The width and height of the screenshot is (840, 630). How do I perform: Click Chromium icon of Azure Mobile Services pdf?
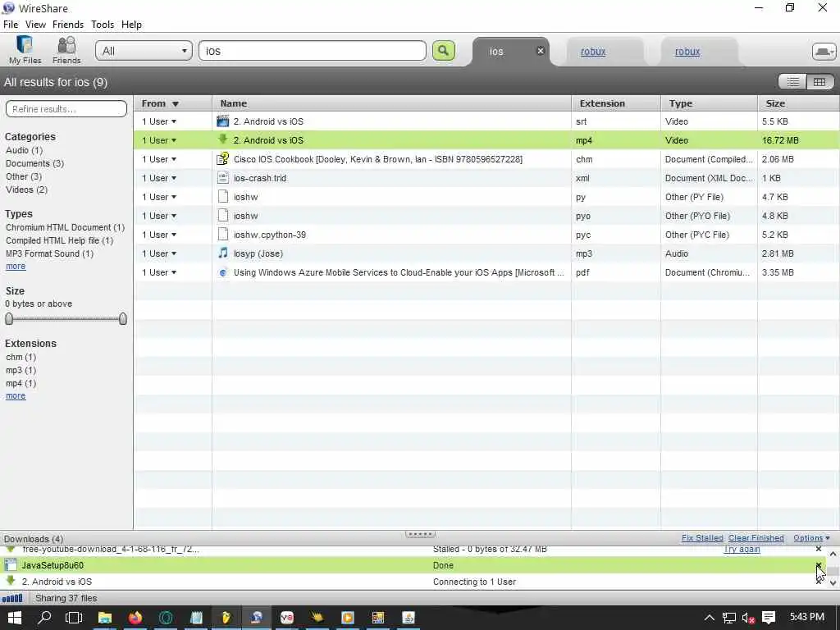click(x=223, y=272)
